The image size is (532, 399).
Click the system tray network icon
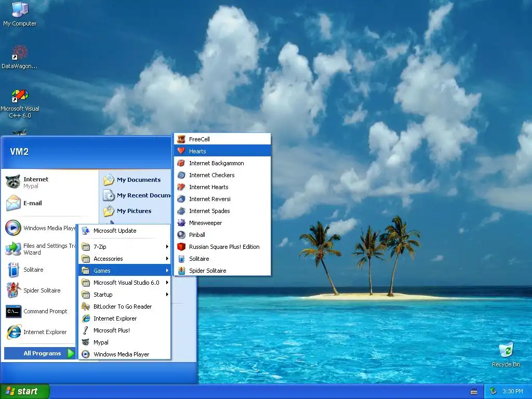pos(494,392)
